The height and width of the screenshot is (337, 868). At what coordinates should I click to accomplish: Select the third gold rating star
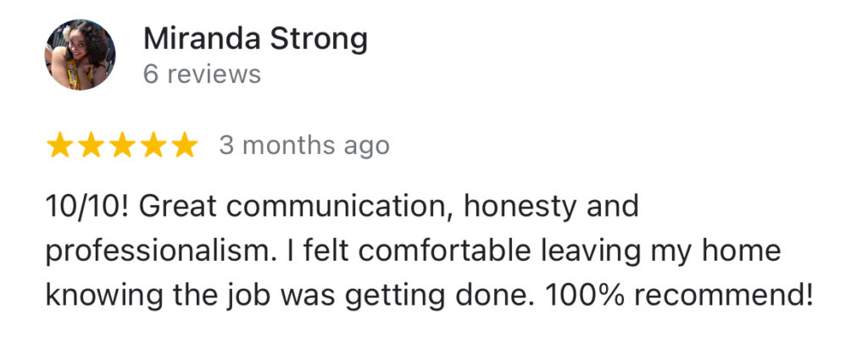tap(122, 145)
